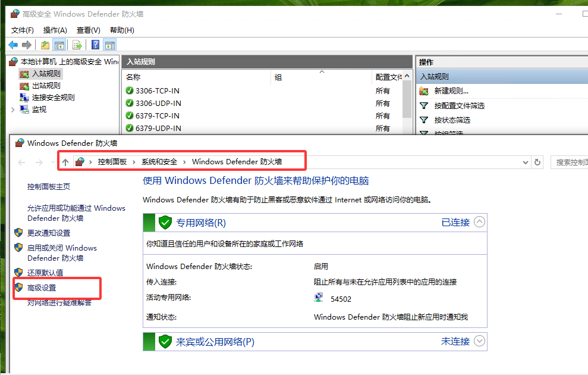
Task: Click the green check icon beside 3306-TCP-IN
Action: 130,90
